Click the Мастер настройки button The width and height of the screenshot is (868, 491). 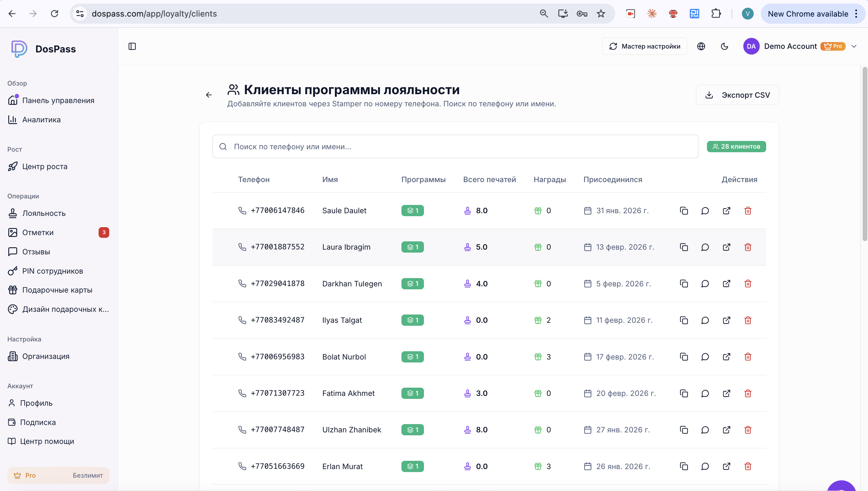tap(644, 46)
